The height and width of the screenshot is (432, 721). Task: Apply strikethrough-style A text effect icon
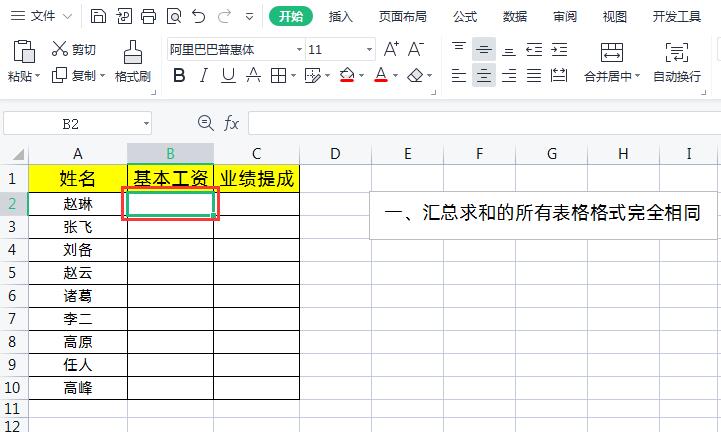[253, 75]
